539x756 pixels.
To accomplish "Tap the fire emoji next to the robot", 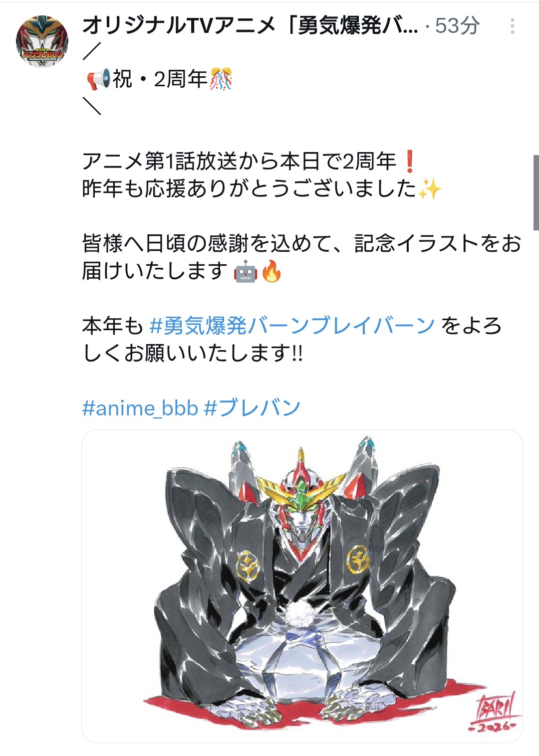I will click(x=271, y=271).
